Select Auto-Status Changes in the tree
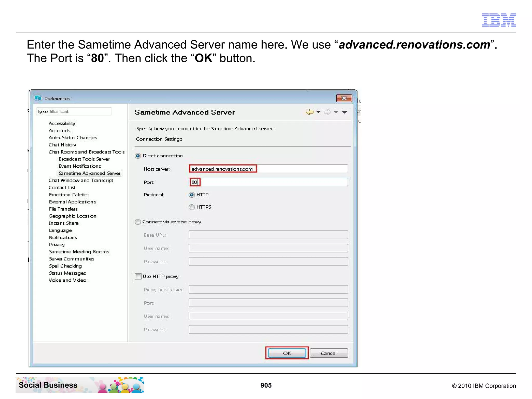 pyautogui.click(x=73, y=138)
